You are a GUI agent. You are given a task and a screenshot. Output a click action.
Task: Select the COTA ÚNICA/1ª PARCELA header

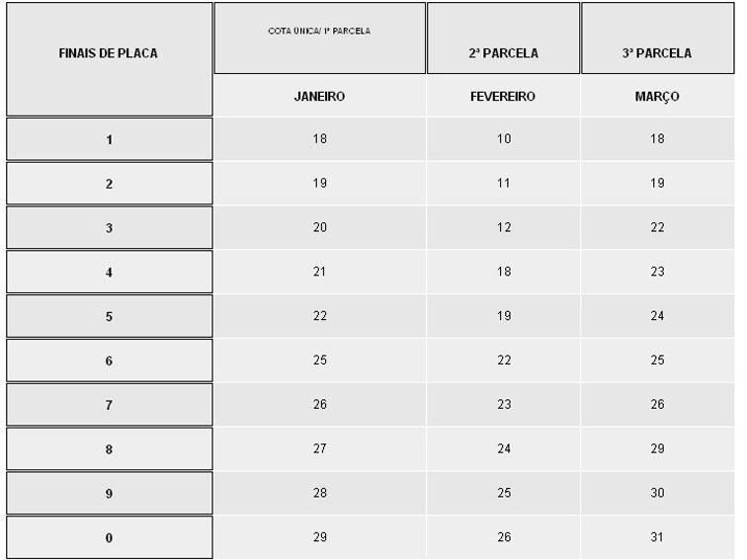coord(319,32)
